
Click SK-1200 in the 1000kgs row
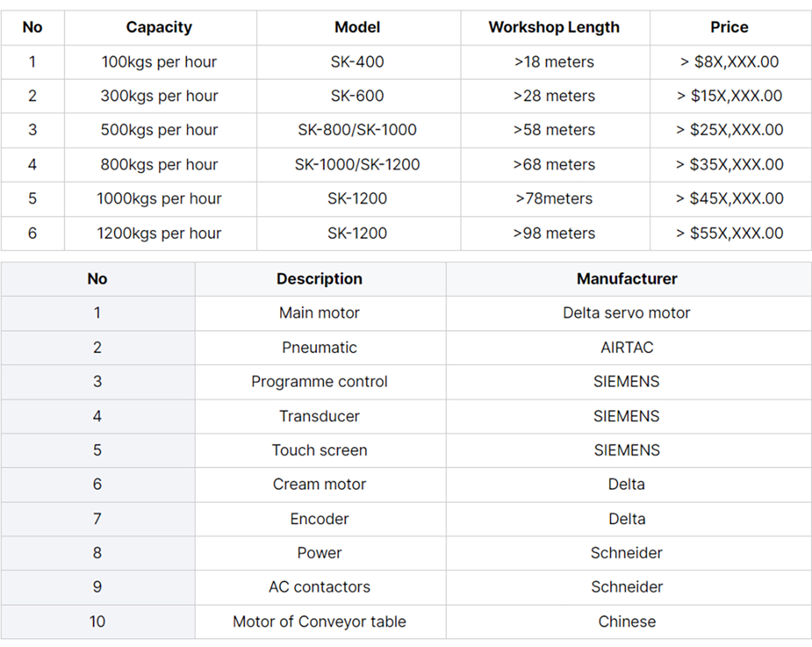358,198
